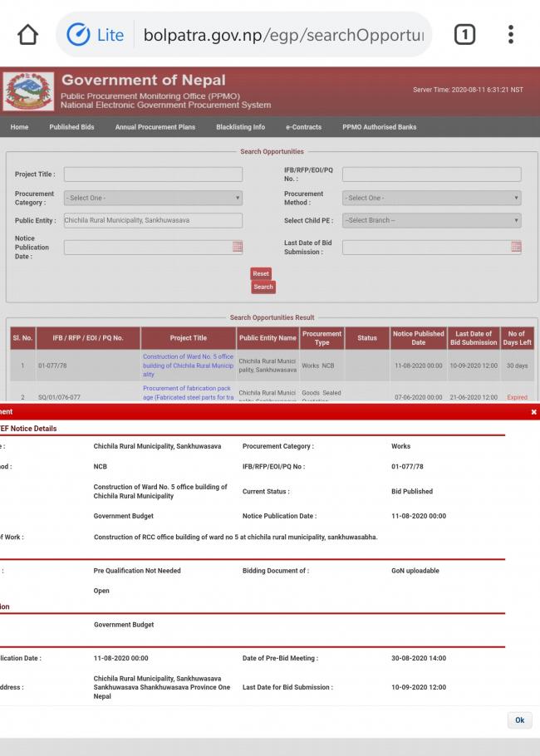Open Last Date of Bid Submission calendar icon
The width and height of the screenshot is (540, 756).
[516, 247]
